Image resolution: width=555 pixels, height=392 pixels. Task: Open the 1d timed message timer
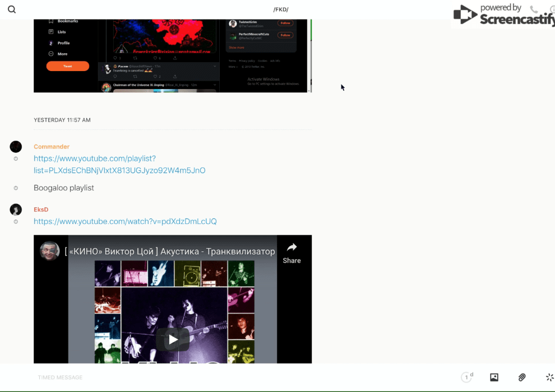[466, 377]
